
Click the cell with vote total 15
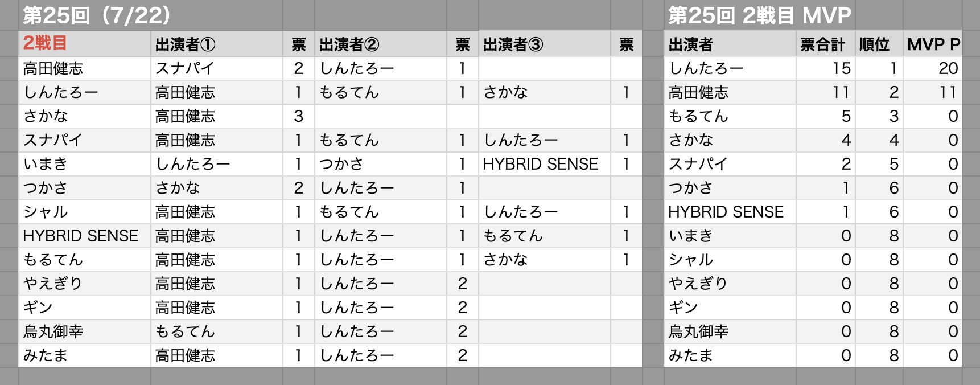(825, 68)
